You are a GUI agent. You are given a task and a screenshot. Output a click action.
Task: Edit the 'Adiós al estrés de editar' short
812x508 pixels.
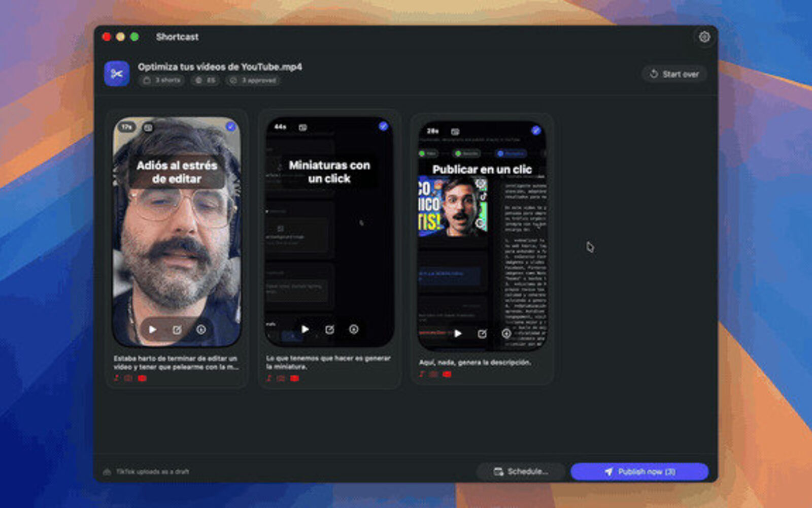click(177, 330)
